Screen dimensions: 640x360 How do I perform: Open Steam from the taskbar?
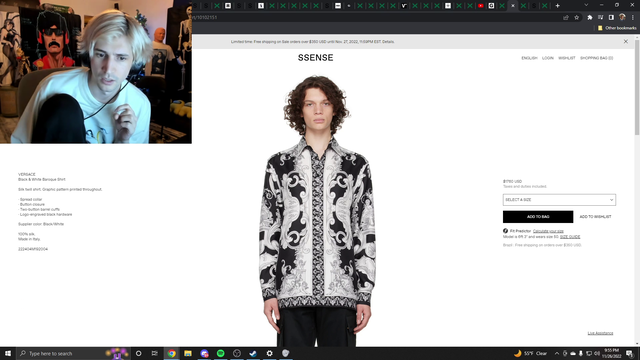253,353
